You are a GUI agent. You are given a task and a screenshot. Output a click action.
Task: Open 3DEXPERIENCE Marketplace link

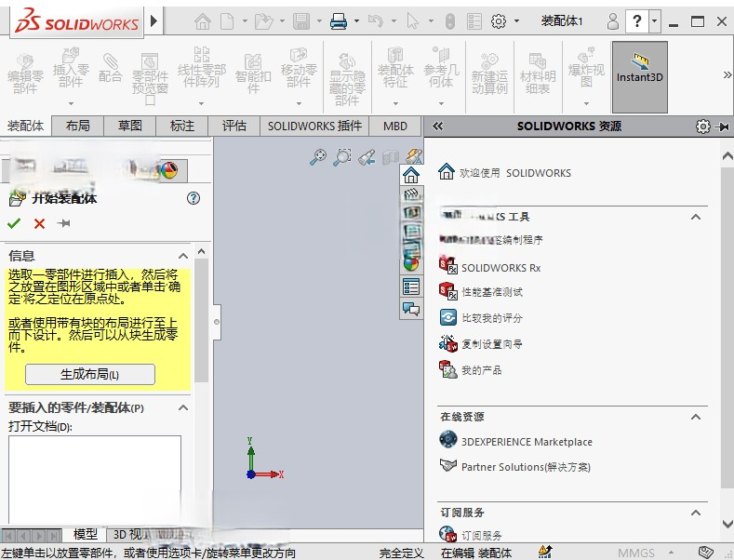click(516, 442)
